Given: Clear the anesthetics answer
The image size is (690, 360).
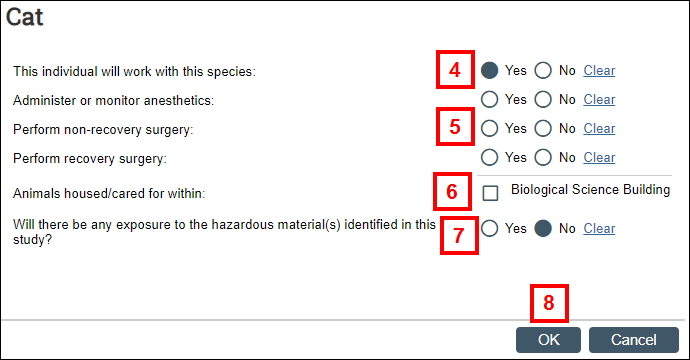Looking at the screenshot, I should coord(599,99).
